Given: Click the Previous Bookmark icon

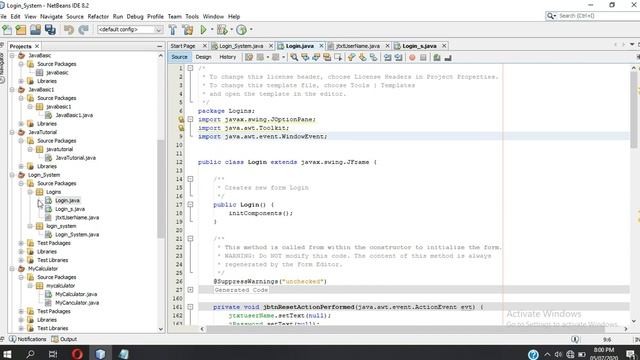Looking at the screenshot, I should point(351,58).
